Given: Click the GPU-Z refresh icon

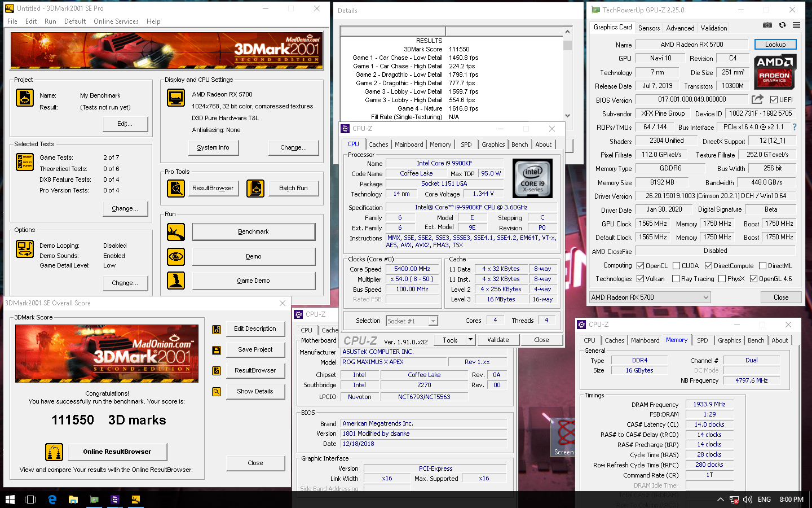Looking at the screenshot, I should click(782, 25).
